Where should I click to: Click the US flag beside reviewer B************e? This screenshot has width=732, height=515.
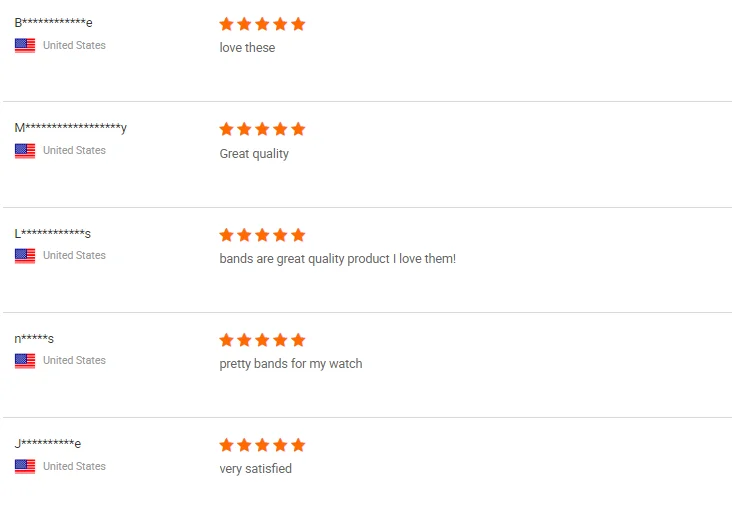(25, 45)
